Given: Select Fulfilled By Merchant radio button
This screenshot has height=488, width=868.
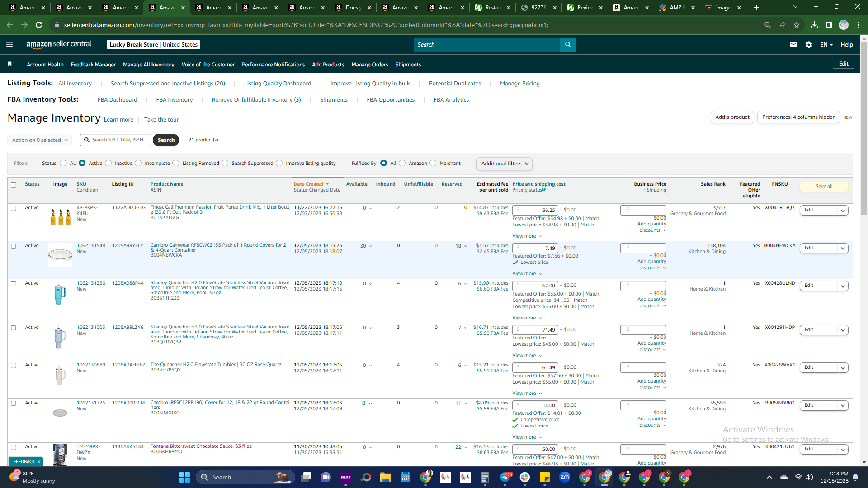Looking at the screenshot, I should (433, 163).
